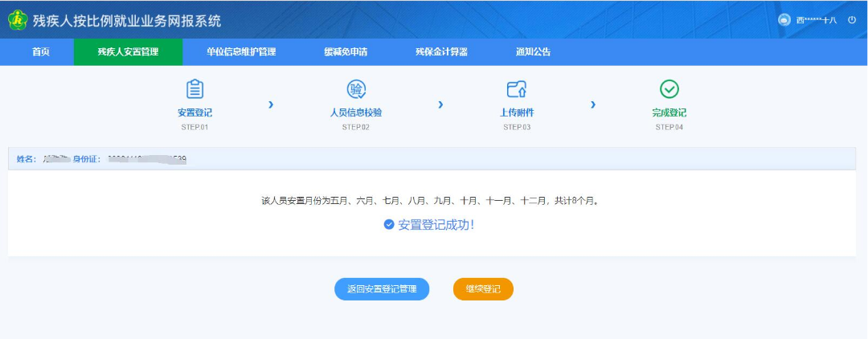
Task: Click the 安置登记 clipboard step icon
Action: coord(194,89)
